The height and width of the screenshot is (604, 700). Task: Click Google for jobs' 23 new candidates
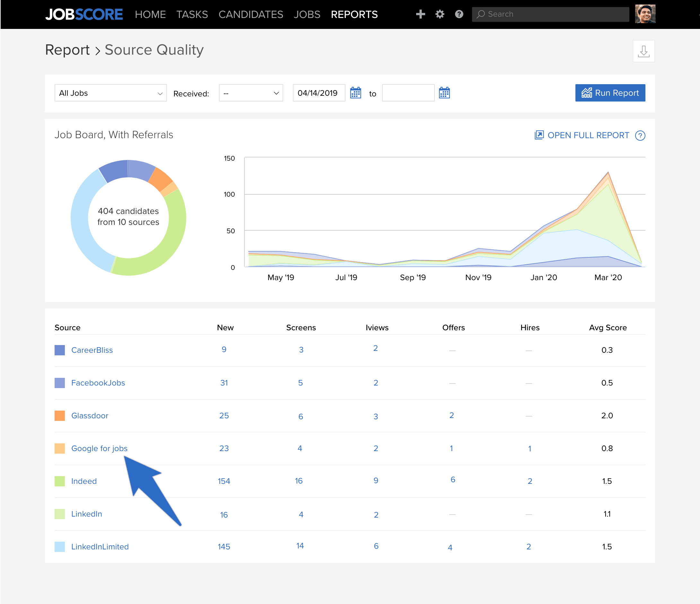(x=224, y=448)
